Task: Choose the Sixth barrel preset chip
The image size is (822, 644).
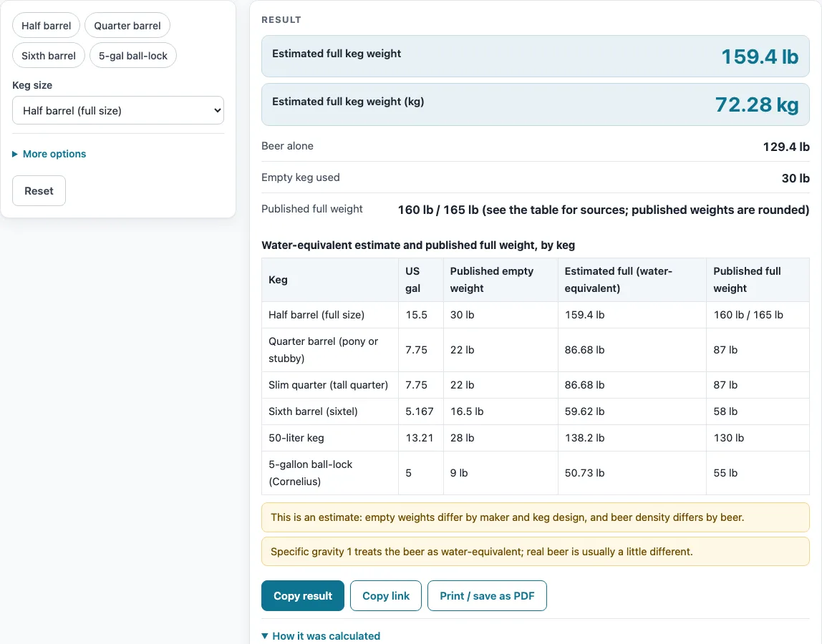Action: pos(49,56)
